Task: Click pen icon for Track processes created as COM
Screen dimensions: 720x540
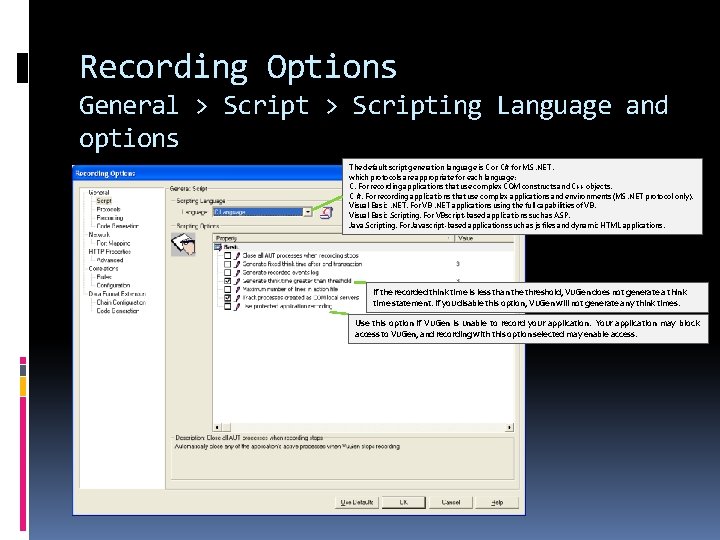Action: pyautogui.click(x=237, y=298)
